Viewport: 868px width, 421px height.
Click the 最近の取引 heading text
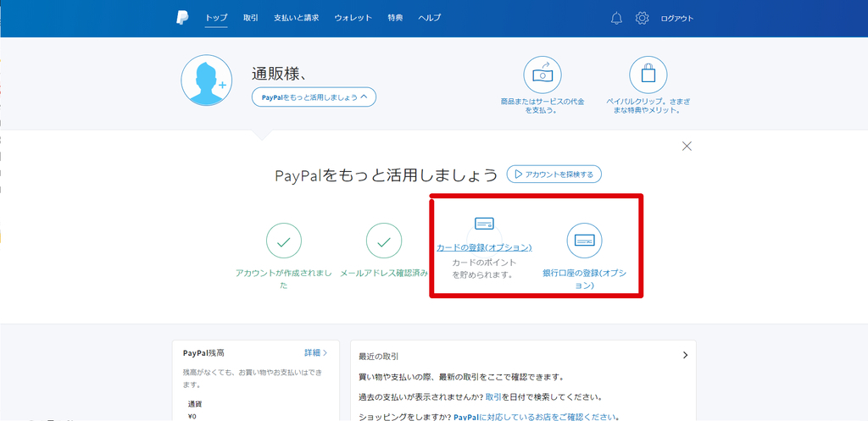(379, 357)
